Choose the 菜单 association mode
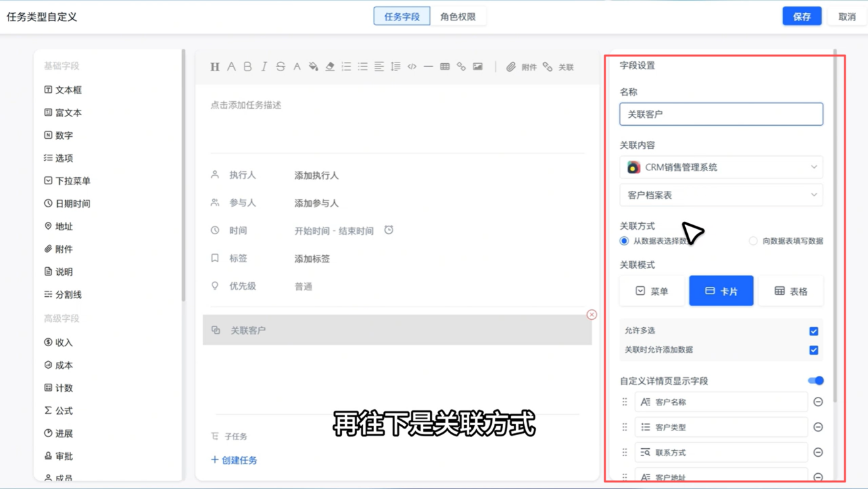 [652, 291]
